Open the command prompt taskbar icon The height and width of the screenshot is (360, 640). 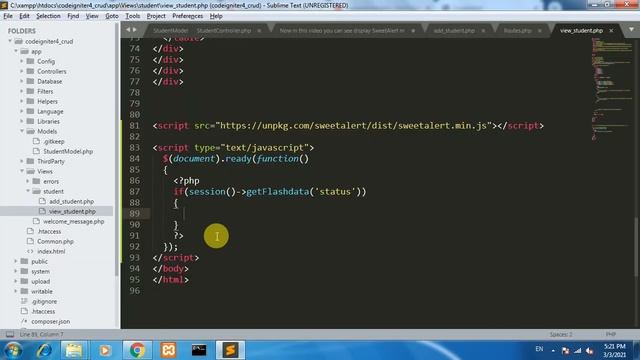click(199, 350)
